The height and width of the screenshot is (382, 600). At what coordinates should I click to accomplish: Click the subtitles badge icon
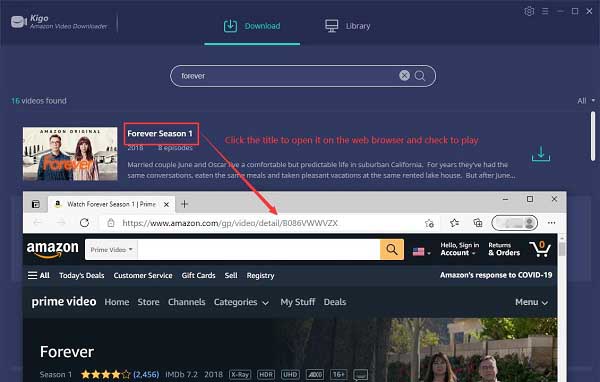pyautogui.click(x=360, y=374)
